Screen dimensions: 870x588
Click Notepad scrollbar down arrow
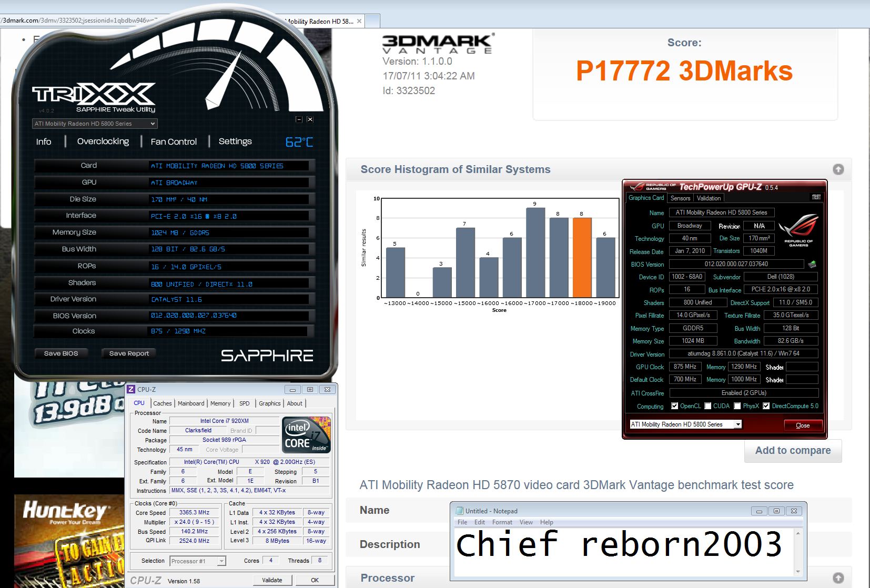pyautogui.click(x=798, y=572)
